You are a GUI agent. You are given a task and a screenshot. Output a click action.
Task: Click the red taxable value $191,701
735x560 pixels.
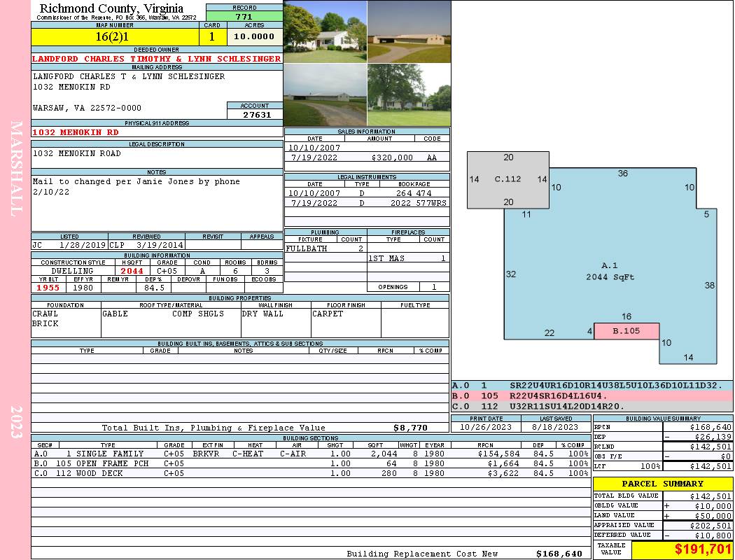pyautogui.click(x=703, y=549)
